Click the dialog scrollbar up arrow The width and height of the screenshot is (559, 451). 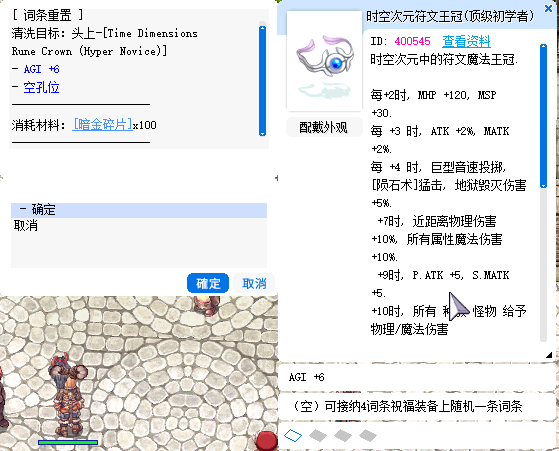point(262,27)
